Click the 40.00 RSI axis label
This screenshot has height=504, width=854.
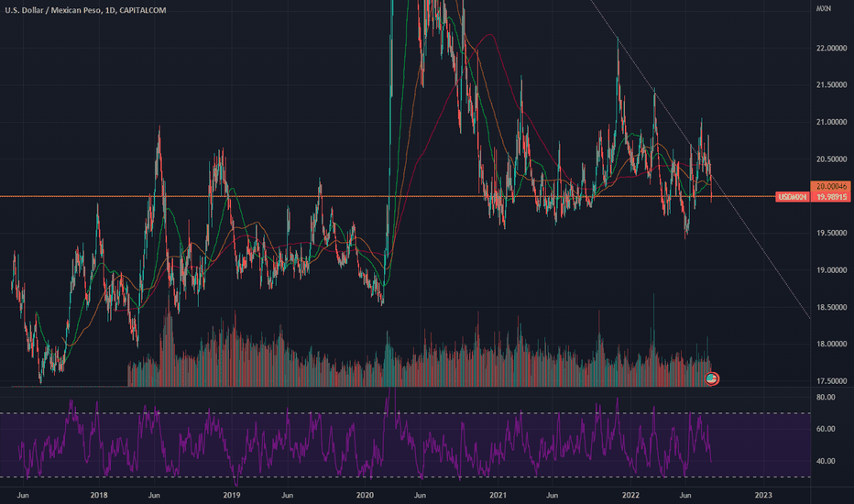coord(826,461)
